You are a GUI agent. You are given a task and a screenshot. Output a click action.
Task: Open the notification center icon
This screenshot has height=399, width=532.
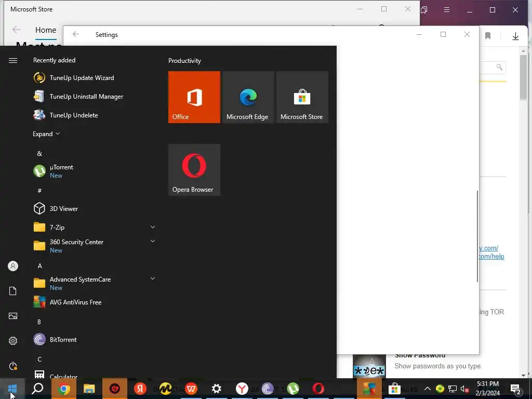[516, 389]
